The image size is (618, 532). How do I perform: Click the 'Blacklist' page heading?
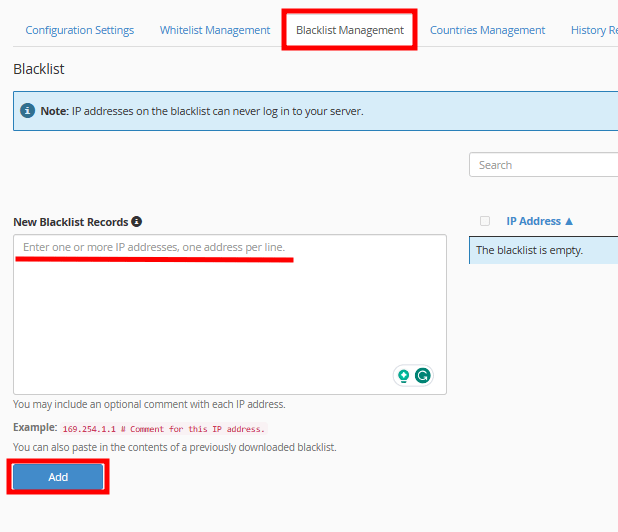(x=39, y=69)
